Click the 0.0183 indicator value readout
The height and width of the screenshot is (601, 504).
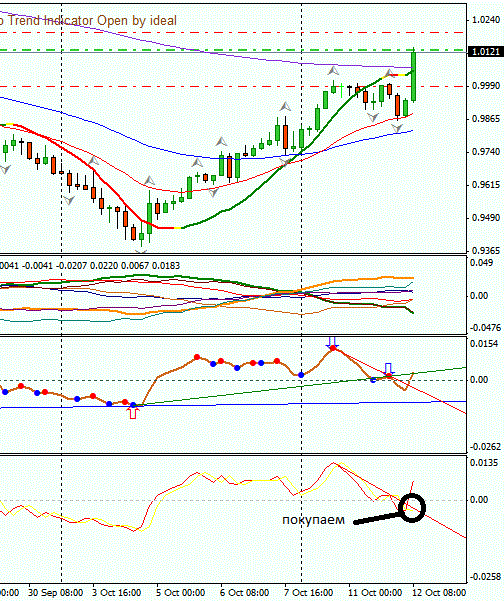166,266
